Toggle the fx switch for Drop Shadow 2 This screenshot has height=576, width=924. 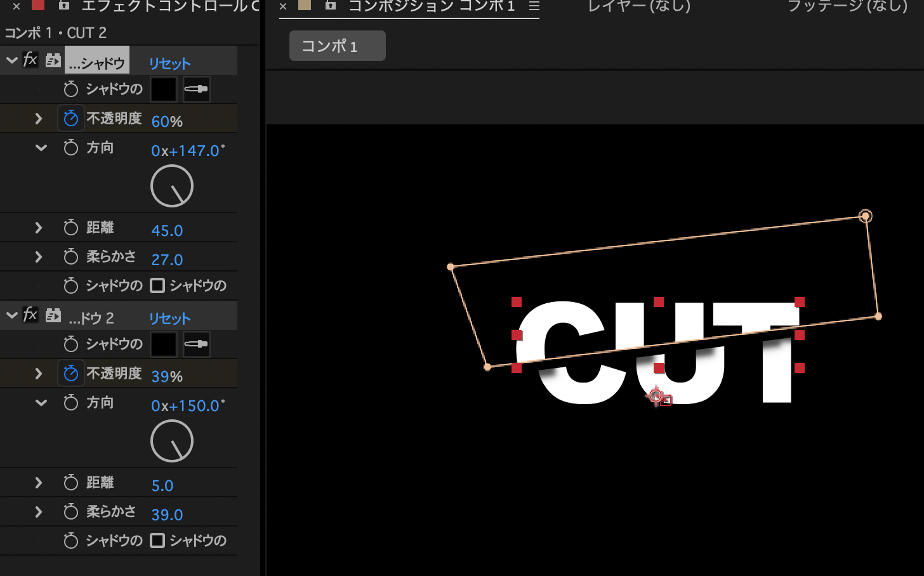pos(30,315)
